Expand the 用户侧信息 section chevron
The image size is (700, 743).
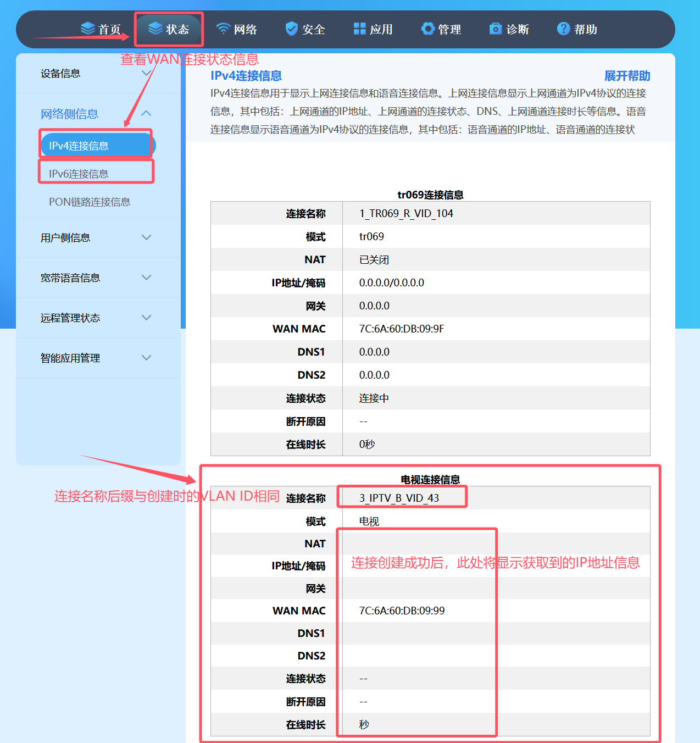coord(146,237)
